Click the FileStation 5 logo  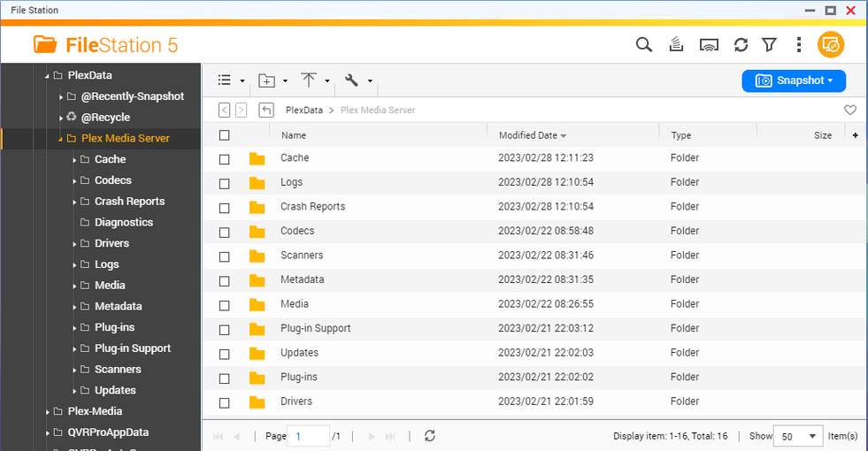click(105, 45)
